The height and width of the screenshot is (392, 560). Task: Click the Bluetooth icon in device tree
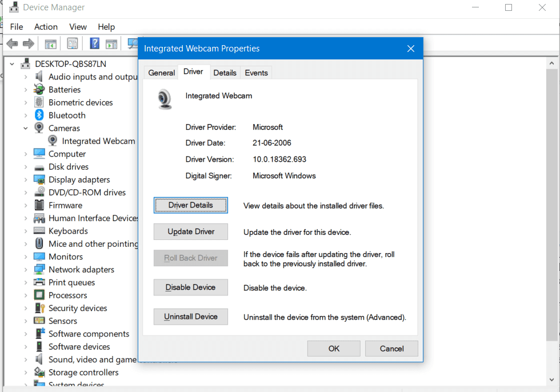tap(39, 115)
